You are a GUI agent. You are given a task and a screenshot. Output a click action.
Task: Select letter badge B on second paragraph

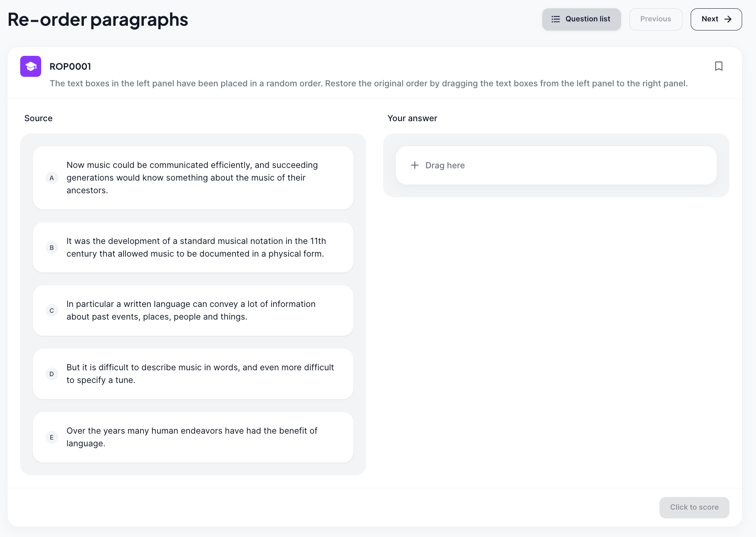[52, 248]
